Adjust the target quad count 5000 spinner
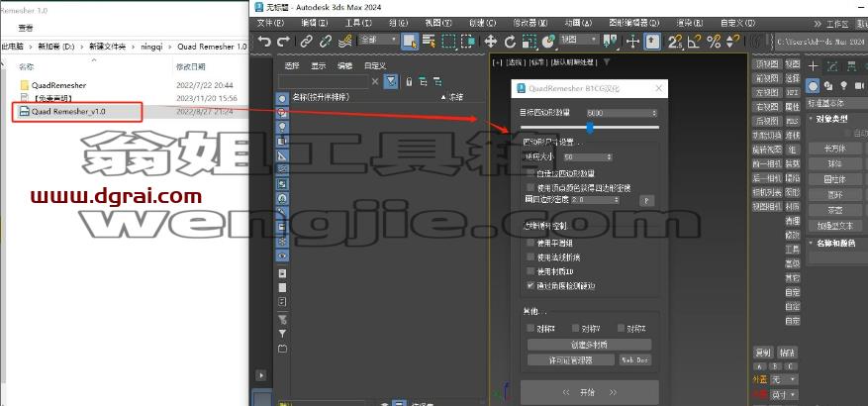 (654, 113)
